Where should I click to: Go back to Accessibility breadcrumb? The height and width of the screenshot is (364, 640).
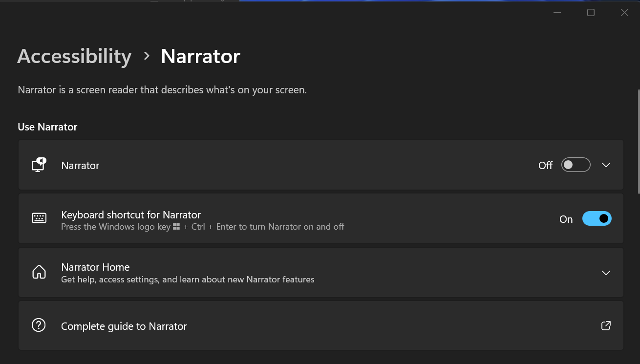tap(74, 56)
